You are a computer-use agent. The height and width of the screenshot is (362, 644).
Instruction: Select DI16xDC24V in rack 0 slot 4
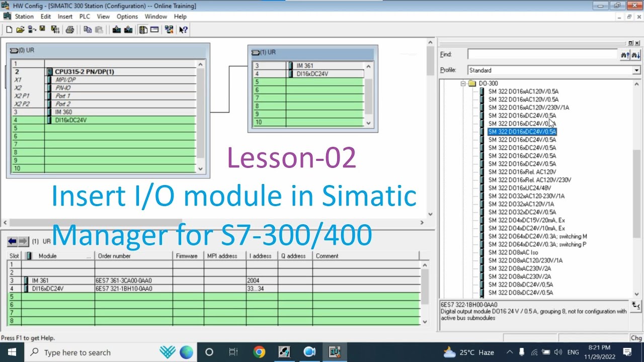(x=70, y=120)
